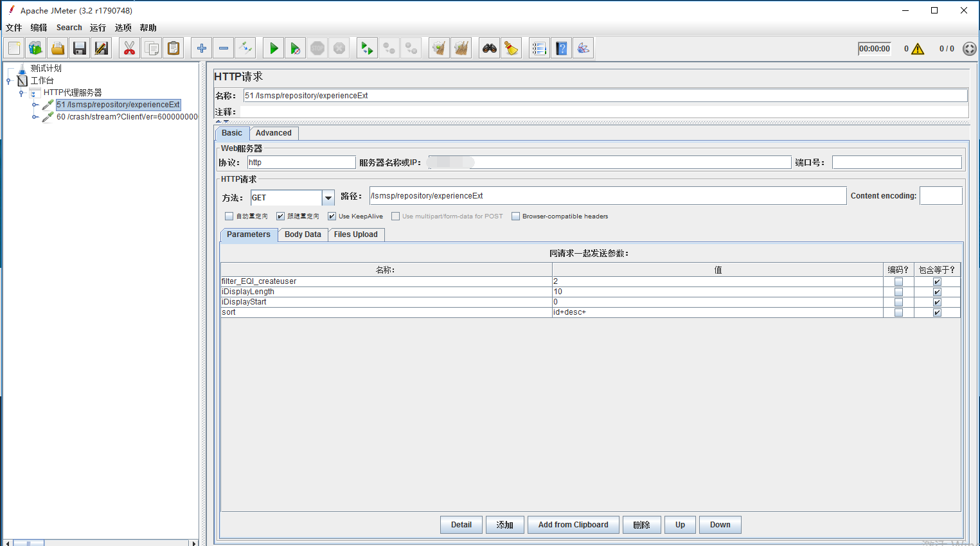
Task: Switch to the Advanced tab
Action: point(274,133)
